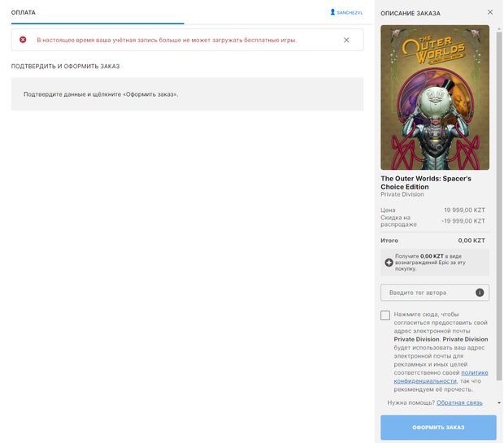Open the Обратная связь help link
The width and height of the screenshot is (504, 443).
pos(459,402)
